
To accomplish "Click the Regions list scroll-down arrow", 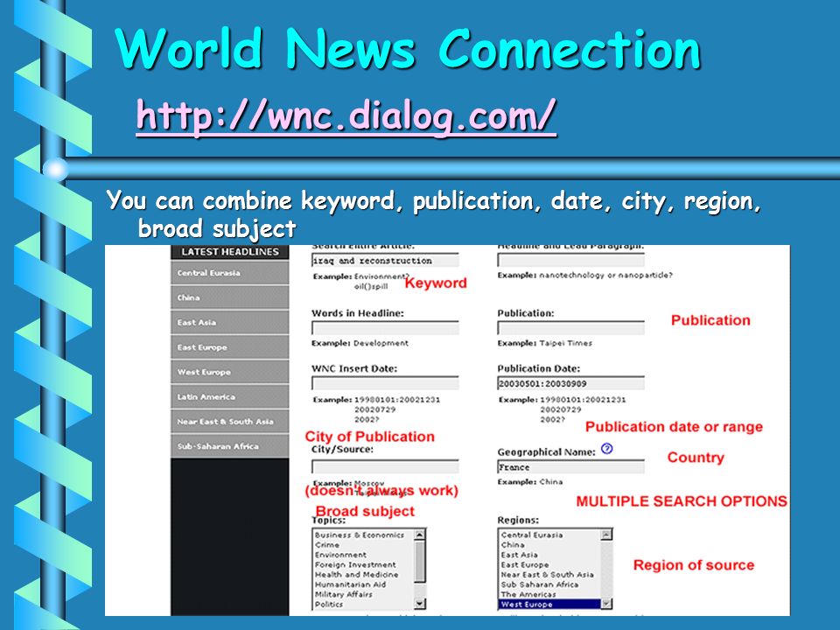I will coord(606,604).
